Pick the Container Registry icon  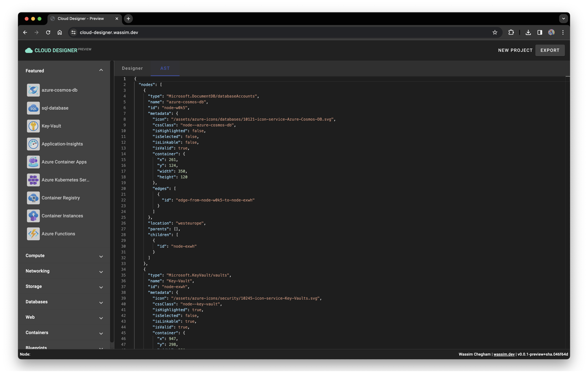coord(33,198)
